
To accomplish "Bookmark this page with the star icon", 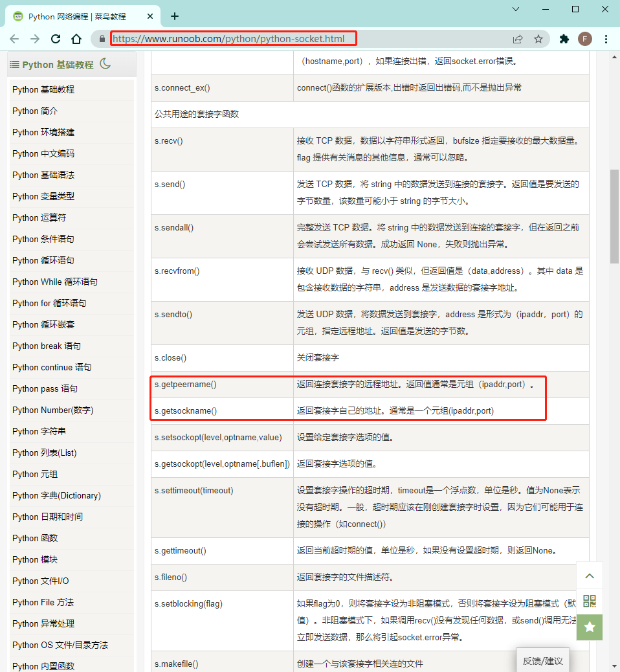I will tap(538, 39).
